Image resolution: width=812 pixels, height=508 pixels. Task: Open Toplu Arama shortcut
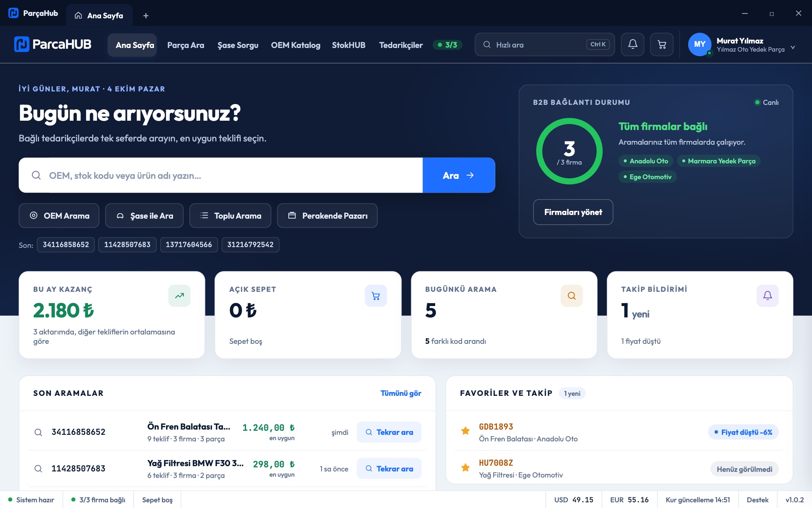tap(230, 216)
